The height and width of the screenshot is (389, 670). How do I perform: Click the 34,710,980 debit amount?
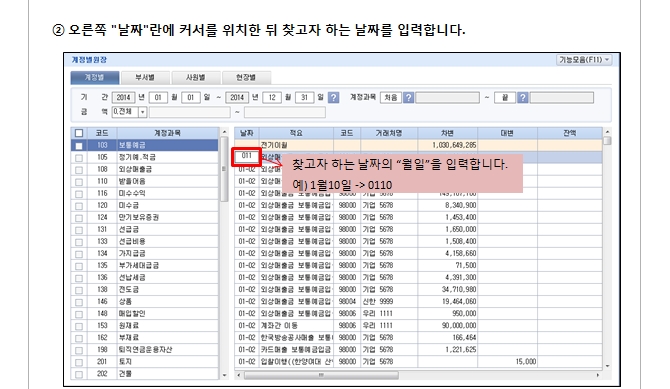point(459,290)
